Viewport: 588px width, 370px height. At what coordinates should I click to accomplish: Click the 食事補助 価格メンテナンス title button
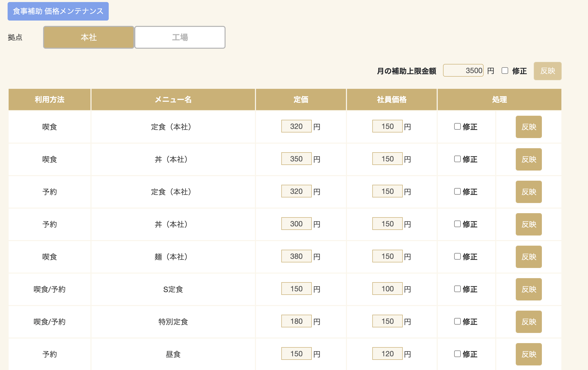(58, 11)
